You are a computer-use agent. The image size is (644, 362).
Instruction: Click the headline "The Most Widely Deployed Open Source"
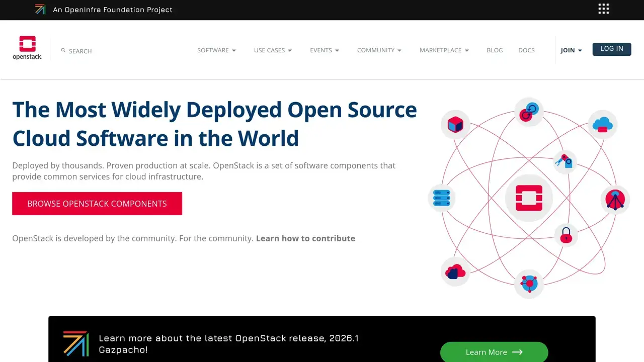214,110
